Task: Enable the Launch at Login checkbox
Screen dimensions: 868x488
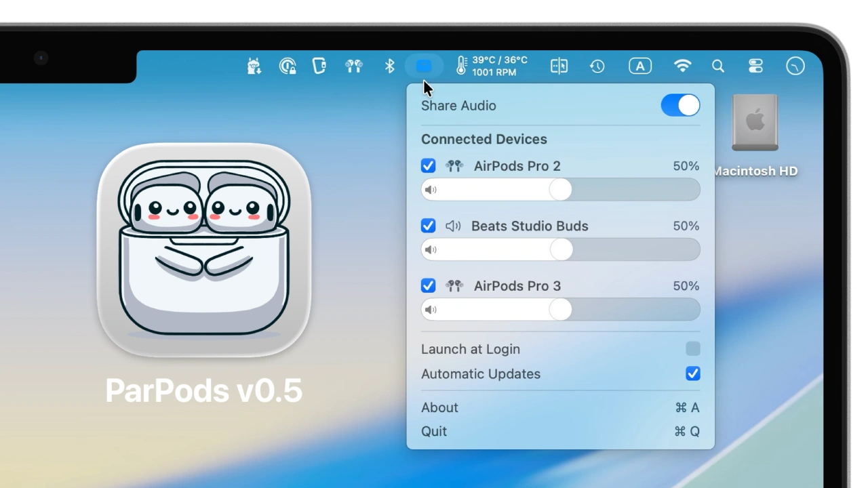Action: [x=692, y=349]
